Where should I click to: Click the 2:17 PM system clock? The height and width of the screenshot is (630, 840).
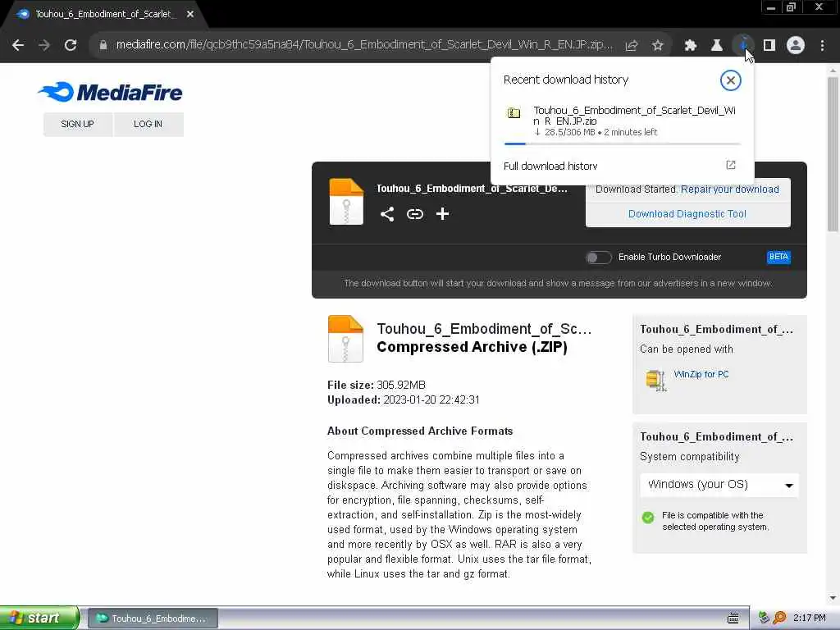click(810, 619)
